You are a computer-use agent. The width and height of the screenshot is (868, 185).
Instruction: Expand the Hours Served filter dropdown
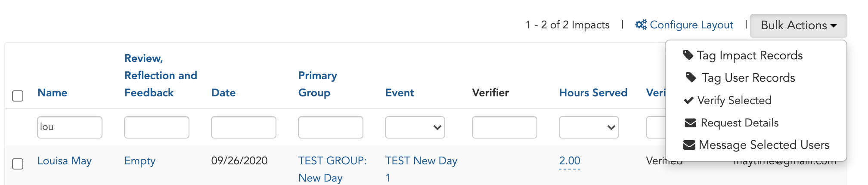click(589, 127)
